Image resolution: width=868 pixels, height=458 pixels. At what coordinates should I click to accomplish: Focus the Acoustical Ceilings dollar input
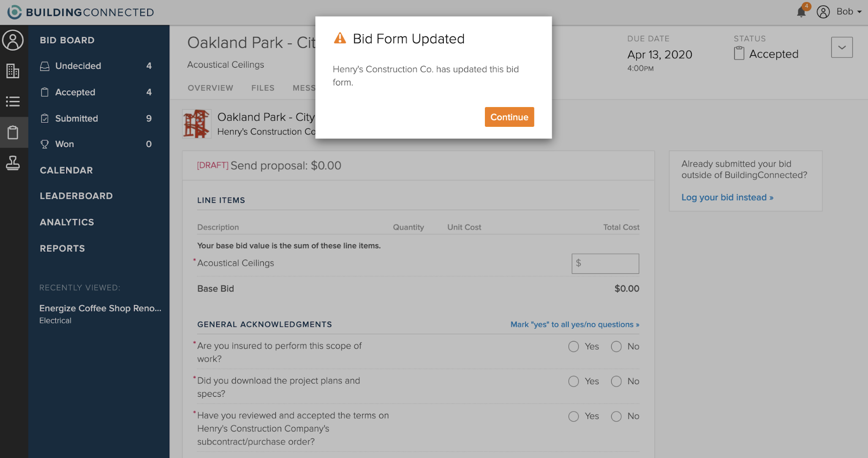[x=605, y=264]
